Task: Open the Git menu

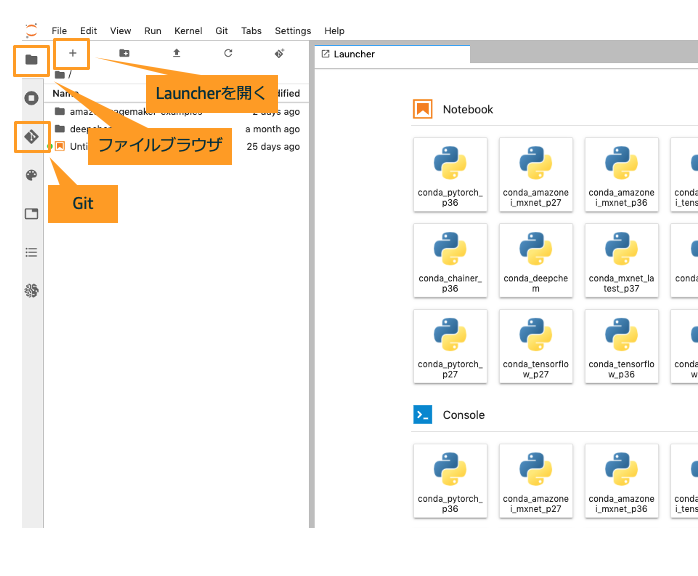Action: (x=222, y=31)
